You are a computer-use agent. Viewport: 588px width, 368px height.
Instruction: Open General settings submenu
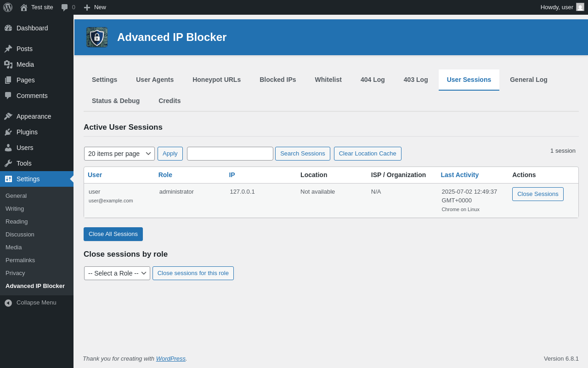[16, 195]
